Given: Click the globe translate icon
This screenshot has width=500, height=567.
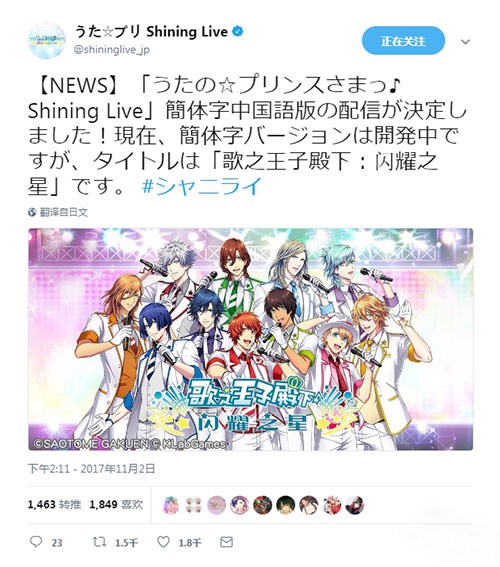Looking at the screenshot, I should pos(32,212).
